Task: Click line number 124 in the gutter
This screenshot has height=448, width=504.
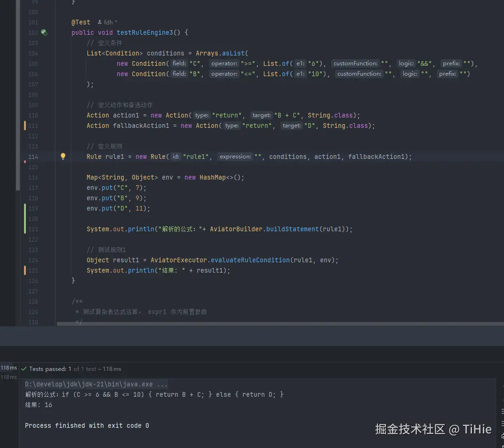Action: (x=33, y=260)
